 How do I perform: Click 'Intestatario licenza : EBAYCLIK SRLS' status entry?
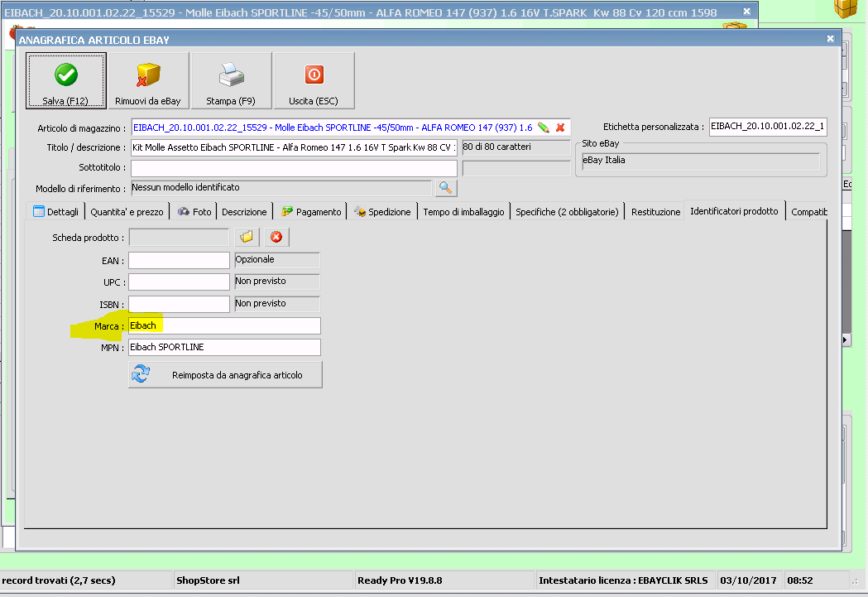click(623, 580)
